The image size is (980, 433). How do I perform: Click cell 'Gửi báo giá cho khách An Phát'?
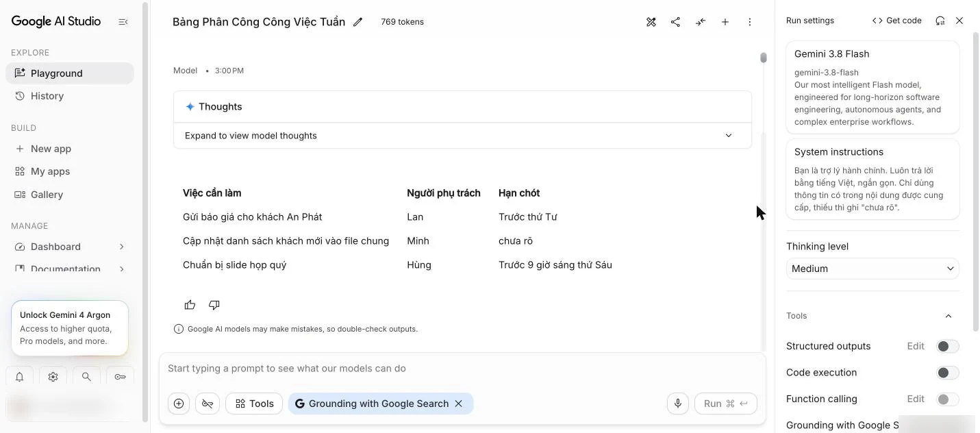(253, 217)
